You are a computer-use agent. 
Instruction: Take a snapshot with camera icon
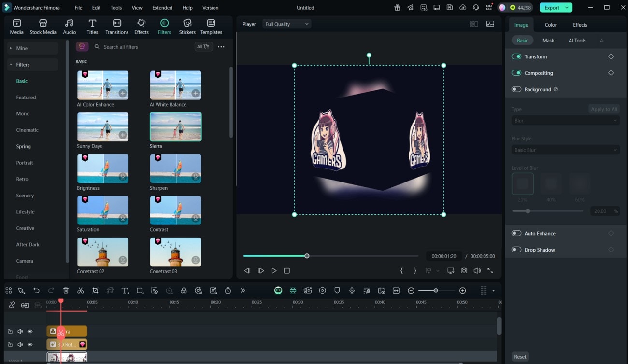464,271
